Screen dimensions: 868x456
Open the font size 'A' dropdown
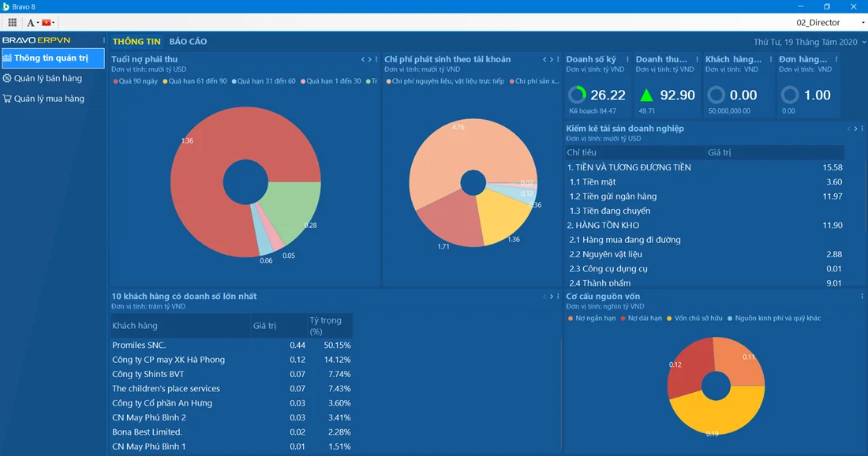[x=32, y=23]
